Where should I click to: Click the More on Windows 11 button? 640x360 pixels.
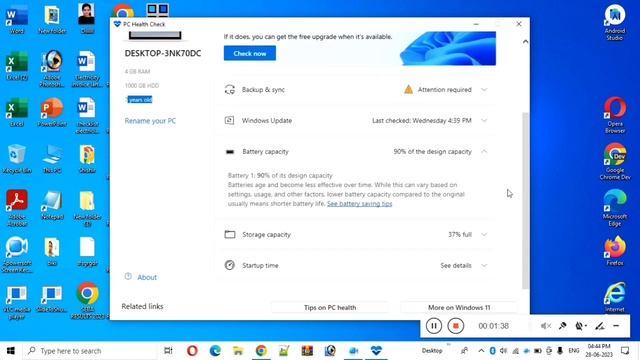click(459, 307)
